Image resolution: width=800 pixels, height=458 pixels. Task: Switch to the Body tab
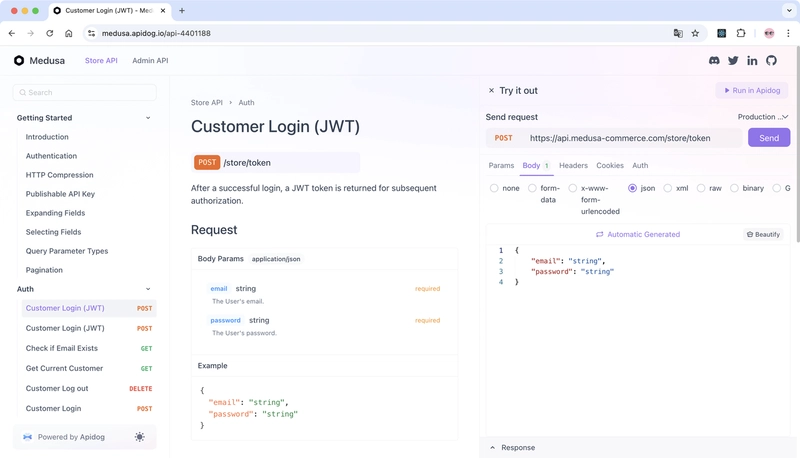click(x=536, y=165)
